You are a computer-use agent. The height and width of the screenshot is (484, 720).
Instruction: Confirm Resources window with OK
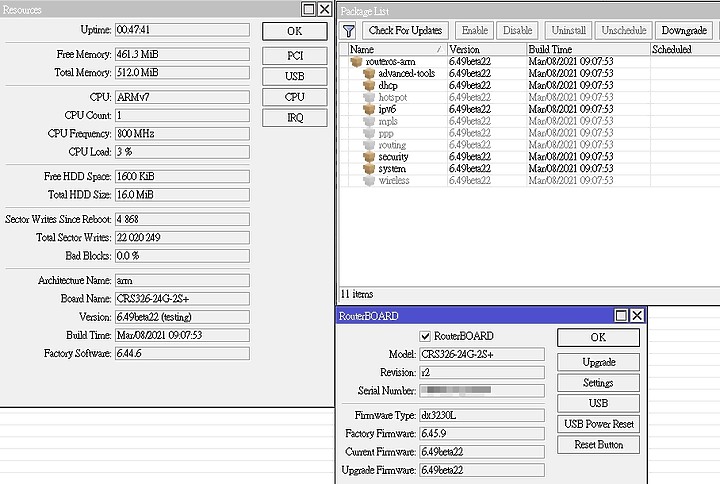[x=295, y=31]
